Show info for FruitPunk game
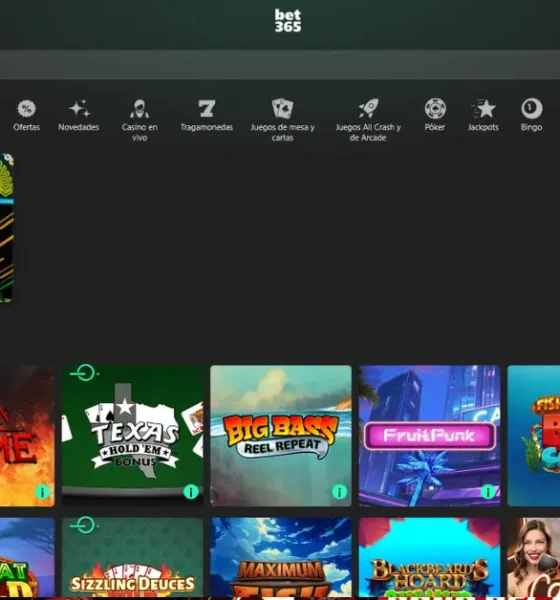 pos(488,492)
